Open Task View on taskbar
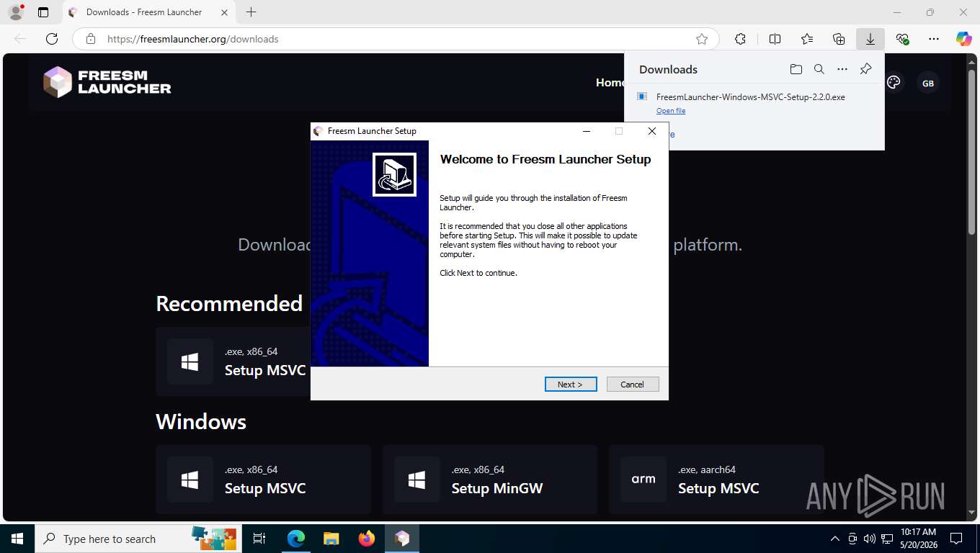Screen dimensions: 980x553 click(x=259, y=539)
